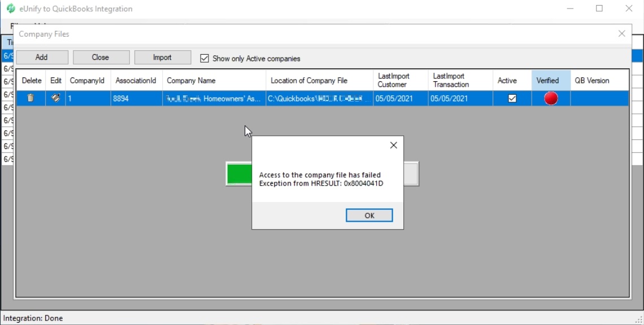This screenshot has width=644, height=325.
Task: Select CompanyId cell with value 1
Action: 88,99
